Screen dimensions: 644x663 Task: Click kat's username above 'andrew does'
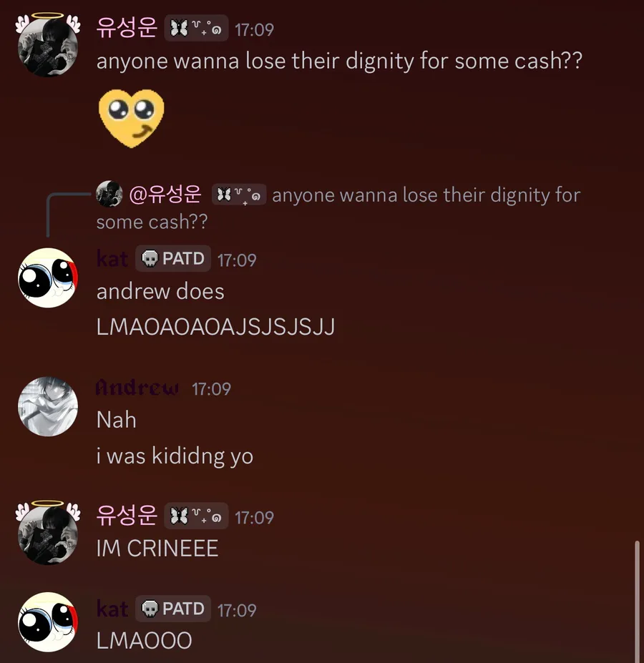[x=112, y=258]
